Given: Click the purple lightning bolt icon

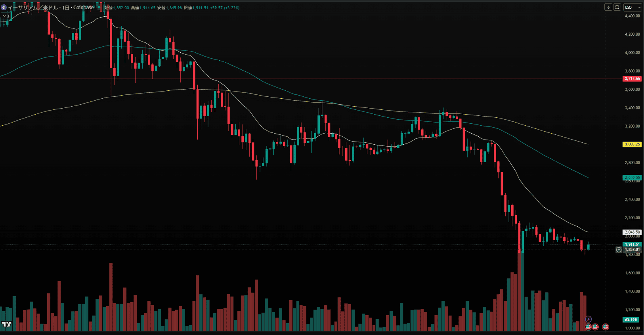Looking at the screenshot, I should coord(589,319).
